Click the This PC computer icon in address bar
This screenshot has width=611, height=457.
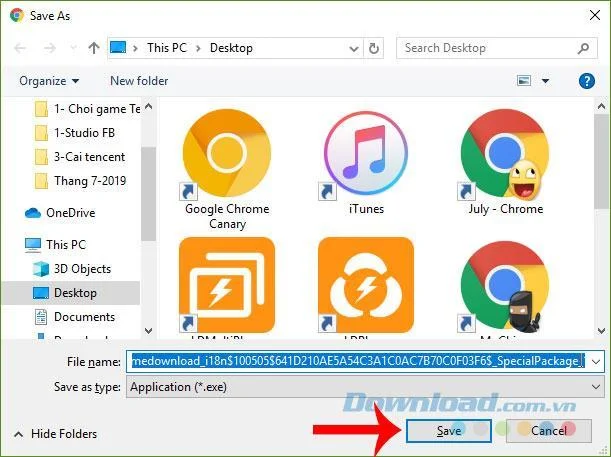pos(118,48)
